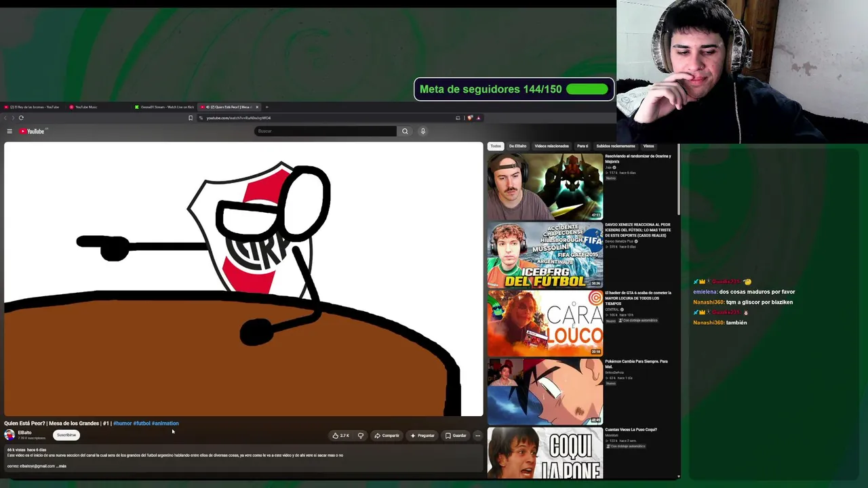
Task: Click chat message 'también' from Nanashi360
Action: click(x=736, y=323)
